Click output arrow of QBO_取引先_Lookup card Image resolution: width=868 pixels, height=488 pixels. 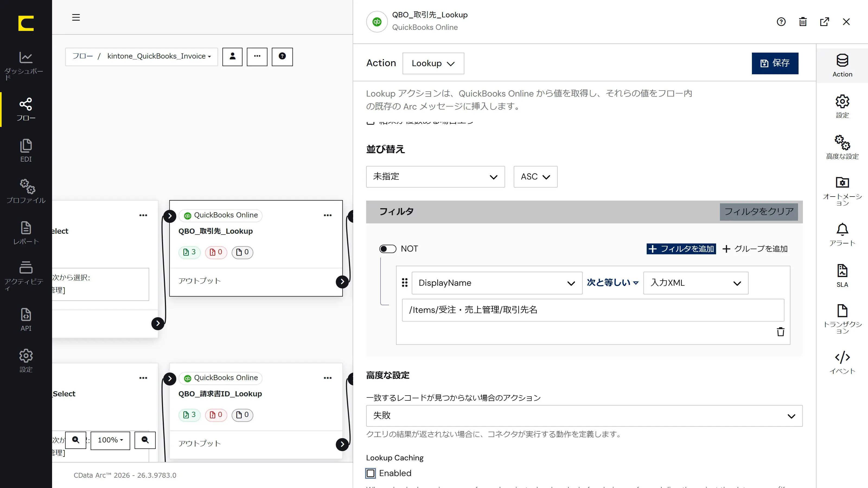(342, 282)
